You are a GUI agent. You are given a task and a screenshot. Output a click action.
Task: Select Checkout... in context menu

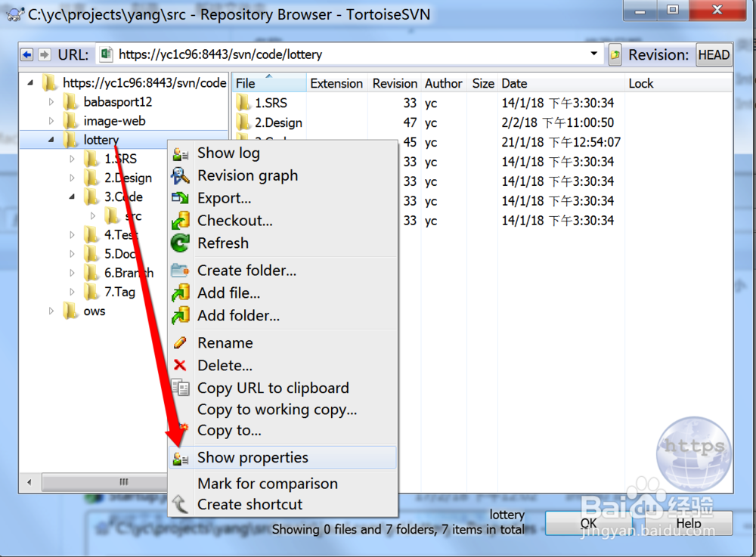pyautogui.click(x=283, y=221)
